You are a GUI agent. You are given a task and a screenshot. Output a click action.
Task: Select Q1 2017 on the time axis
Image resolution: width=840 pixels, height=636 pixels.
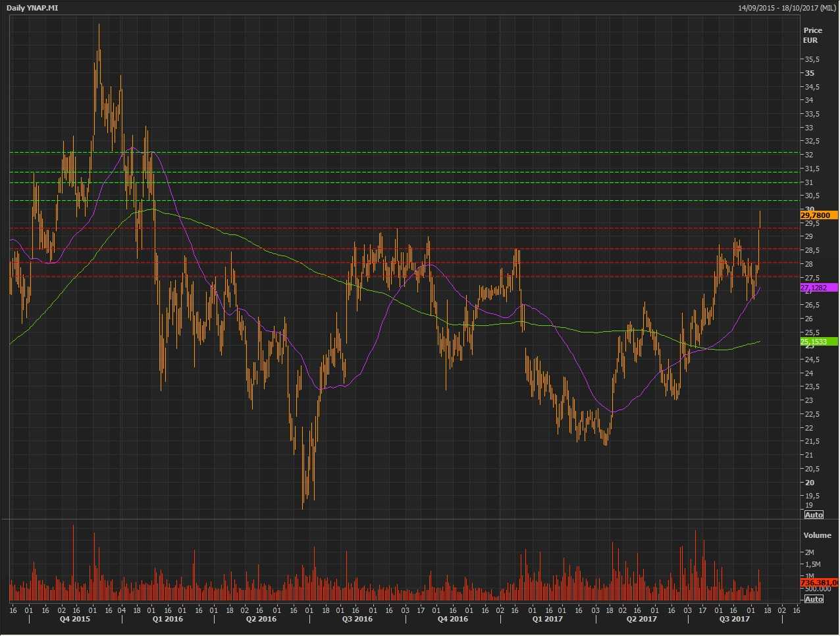[548, 619]
